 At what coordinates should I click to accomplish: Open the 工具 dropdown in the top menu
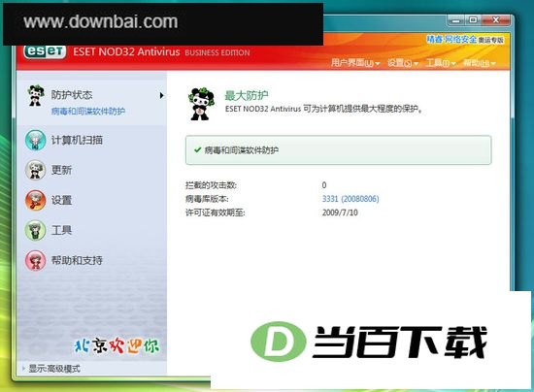pyautogui.click(x=441, y=63)
